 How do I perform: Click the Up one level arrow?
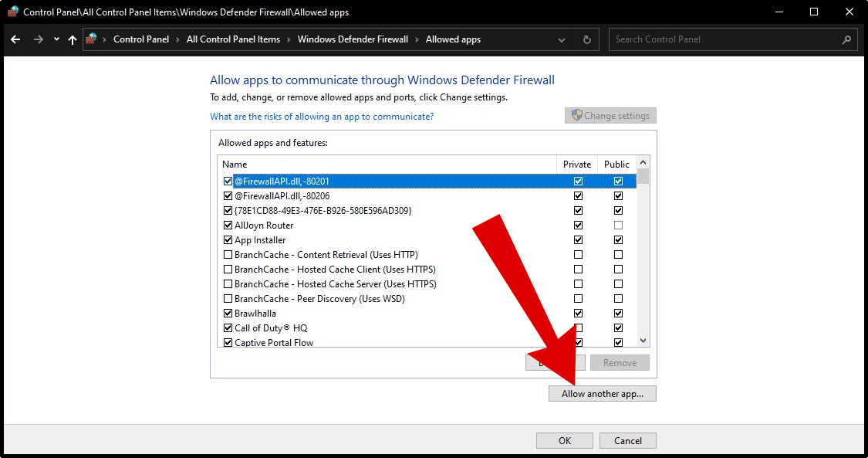pyautogui.click(x=73, y=39)
